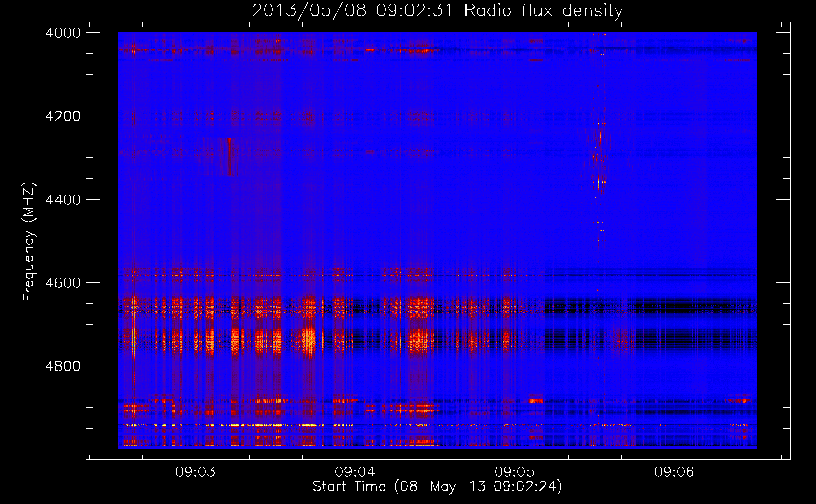Image resolution: width=816 pixels, height=504 pixels.
Task: Select the 4400 frequency tick label
Action: click(x=63, y=200)
